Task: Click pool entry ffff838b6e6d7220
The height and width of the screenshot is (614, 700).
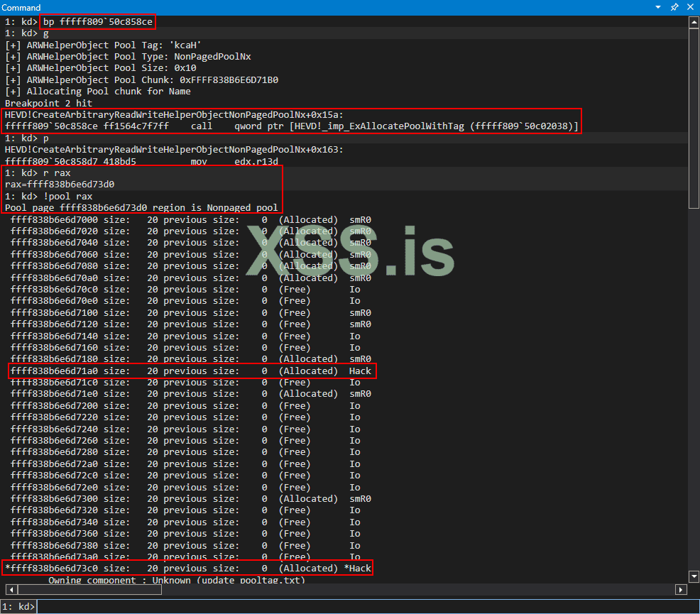Action: point(185,417)
